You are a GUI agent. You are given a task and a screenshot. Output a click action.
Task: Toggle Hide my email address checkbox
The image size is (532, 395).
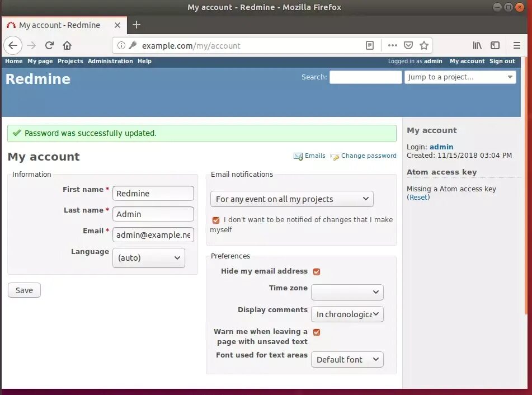pos(317,271)
